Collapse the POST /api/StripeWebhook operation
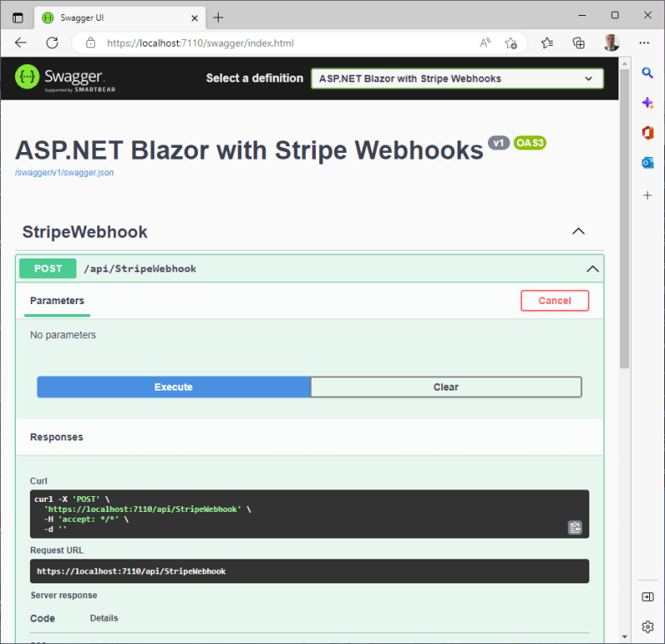The height and width of the screenshot is (644, 665). pos(593,268)
